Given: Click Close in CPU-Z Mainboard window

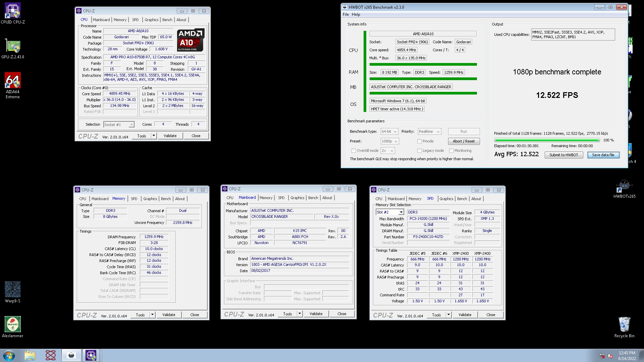Looking at the screenshot, I should pos(342,314).
